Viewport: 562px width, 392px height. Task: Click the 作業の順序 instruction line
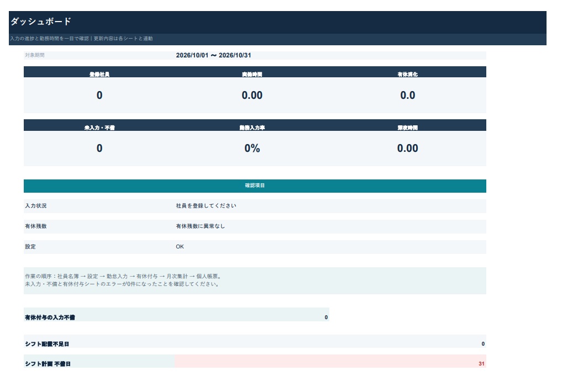click(x=124, y=277)
